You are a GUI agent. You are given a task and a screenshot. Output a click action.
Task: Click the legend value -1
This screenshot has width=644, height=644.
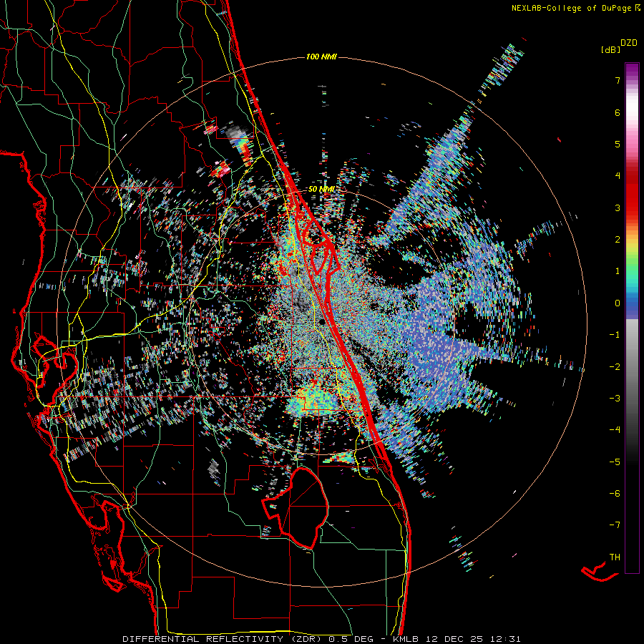pos(615,335)
